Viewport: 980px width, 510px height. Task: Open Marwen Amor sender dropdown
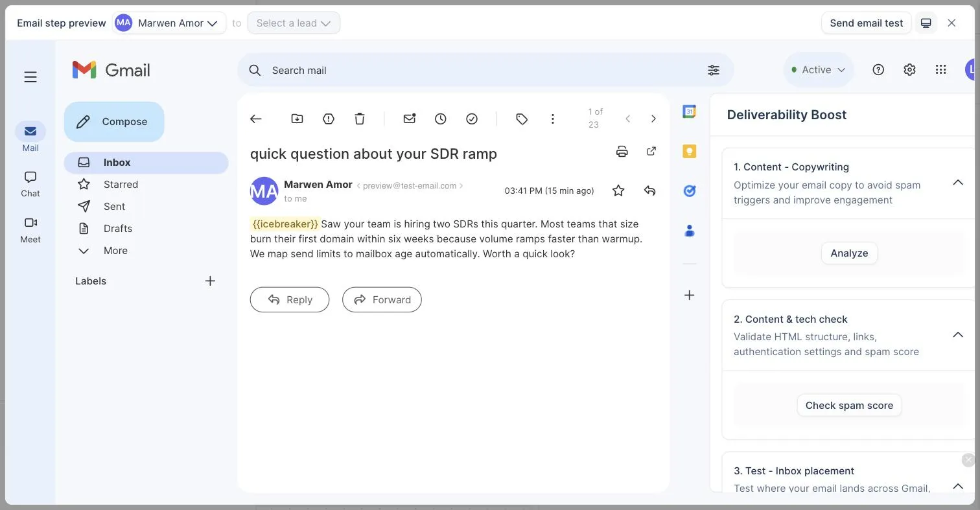169,23
